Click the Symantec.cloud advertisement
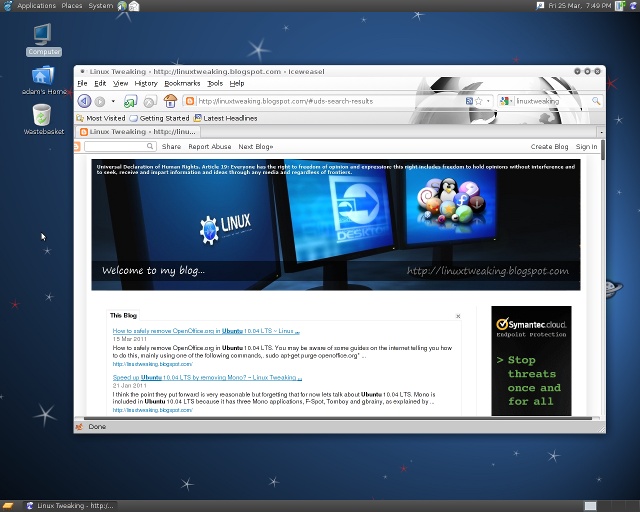 click(531, 361)
